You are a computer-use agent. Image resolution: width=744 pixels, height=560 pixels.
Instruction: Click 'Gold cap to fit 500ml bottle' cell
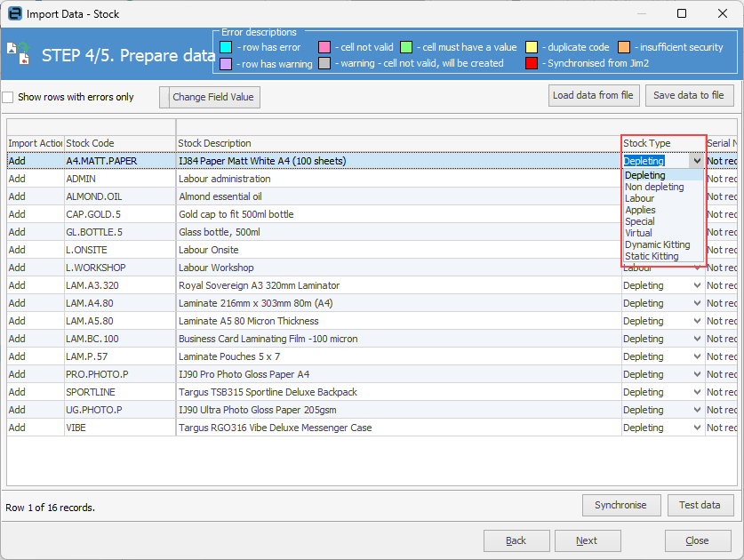pyautogui.click(x=398, y=214)
